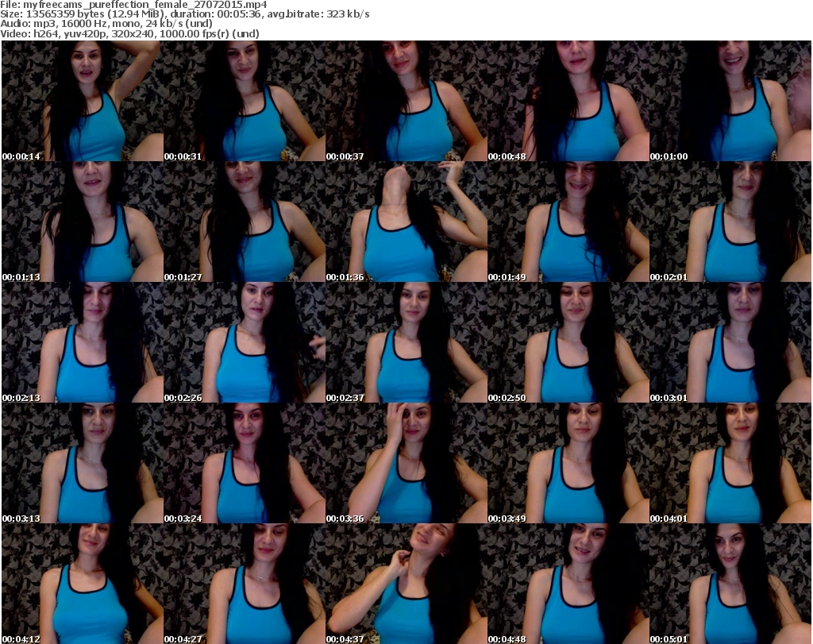Viewport: 813px width, 644px height.
Task: Select the thumbnail frame stamped 00:00:48
Action: [568, 101]
